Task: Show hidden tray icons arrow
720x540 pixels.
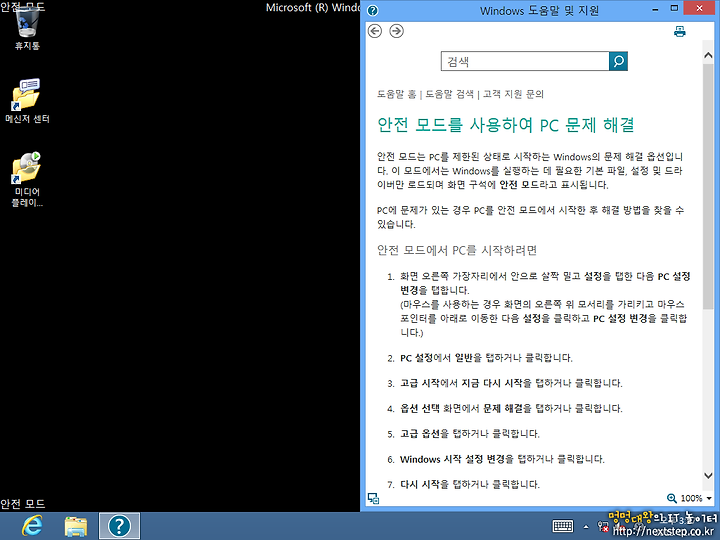Action: tap(586, 526)
